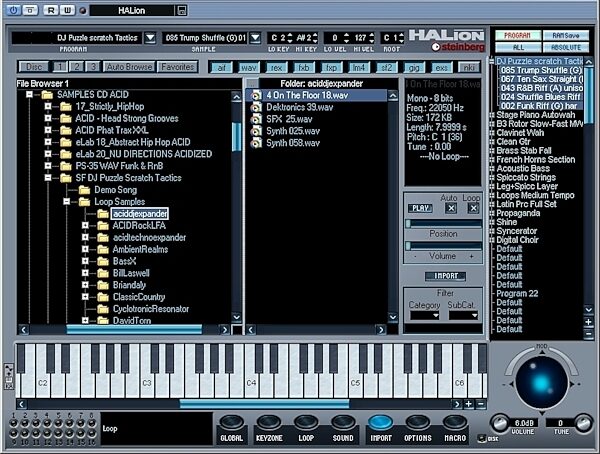The image size is (600, 454).
Task: Open the program selection dropdown arrow
Action: [x=150, y=38]
